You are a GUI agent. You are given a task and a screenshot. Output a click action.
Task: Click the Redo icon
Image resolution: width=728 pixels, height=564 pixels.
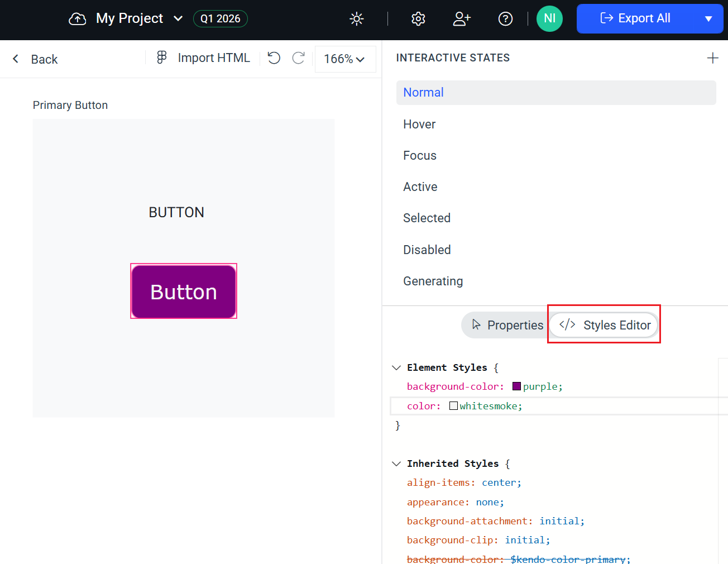coord(298,58)
